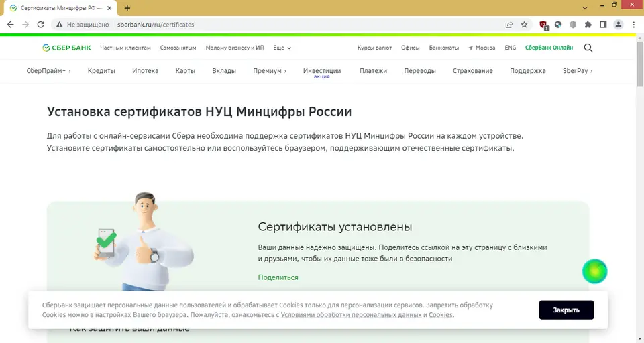
Task: Open the Extensions puzzle piece menu
Action: (x=588, y=25)
